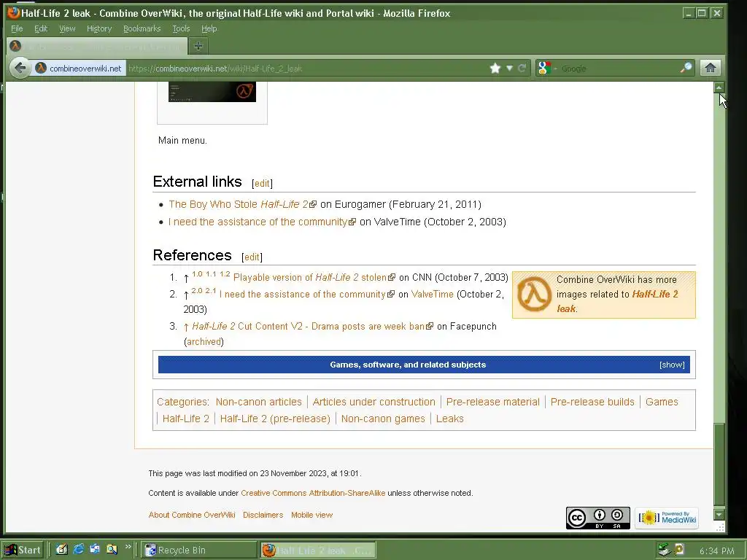Click the Creative Commons BY-SA badge
The image size is (747, 560).
598,518
